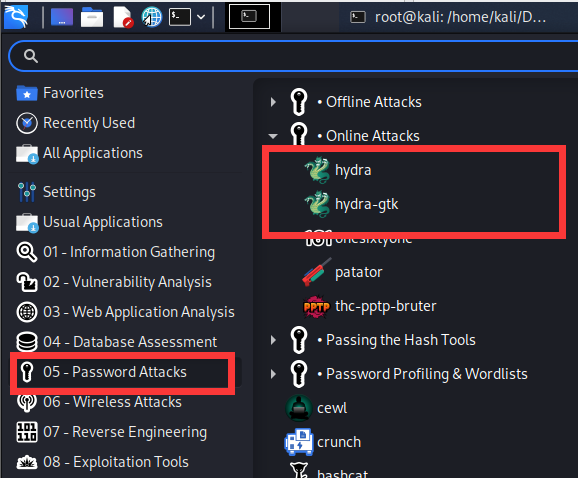Open the terminal launcher dropdown arrow
Viewport: 578px width, 478px height.
tap(201, 17)
